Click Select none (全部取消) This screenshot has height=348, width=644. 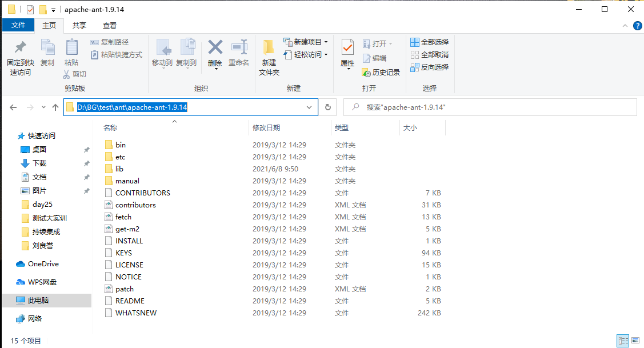click(430, 55)
